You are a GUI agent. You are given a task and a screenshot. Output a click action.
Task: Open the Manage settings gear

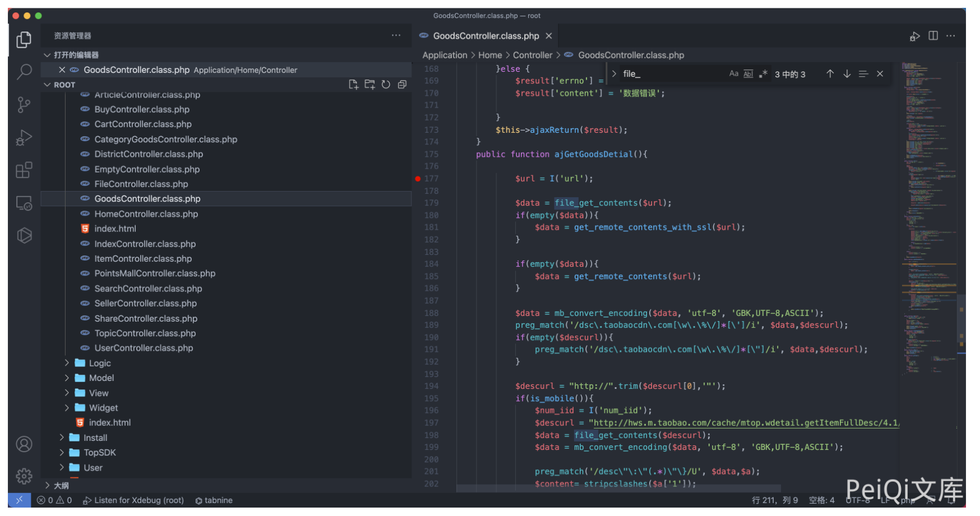click(x=24, y=476)
